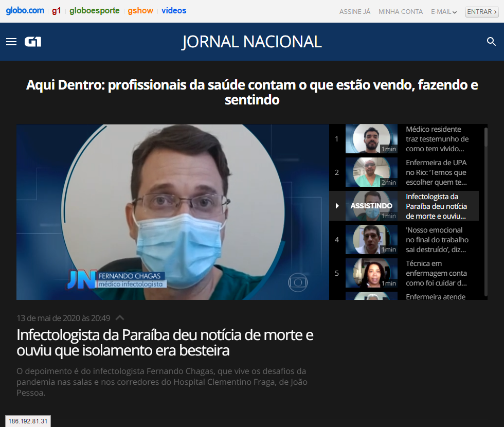Screen dimensions: 504x427
Task: Play the main video of Fernando Chagas
Action: click(173, 212)
